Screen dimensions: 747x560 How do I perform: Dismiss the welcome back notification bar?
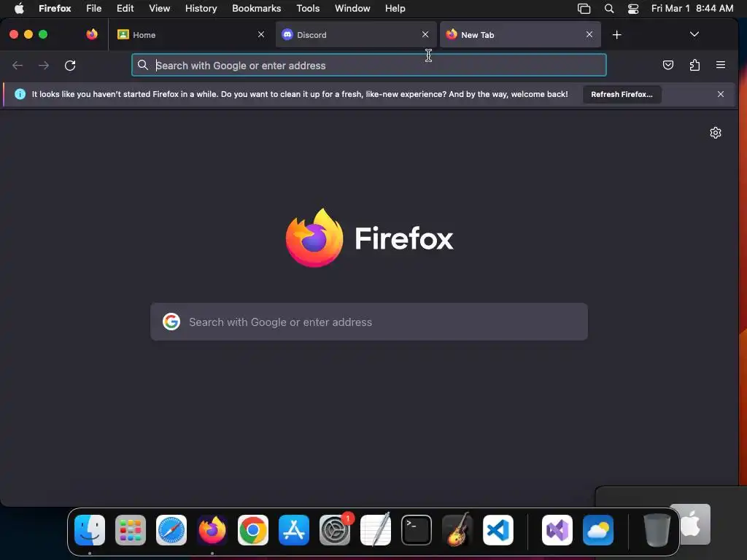(720, 94)
